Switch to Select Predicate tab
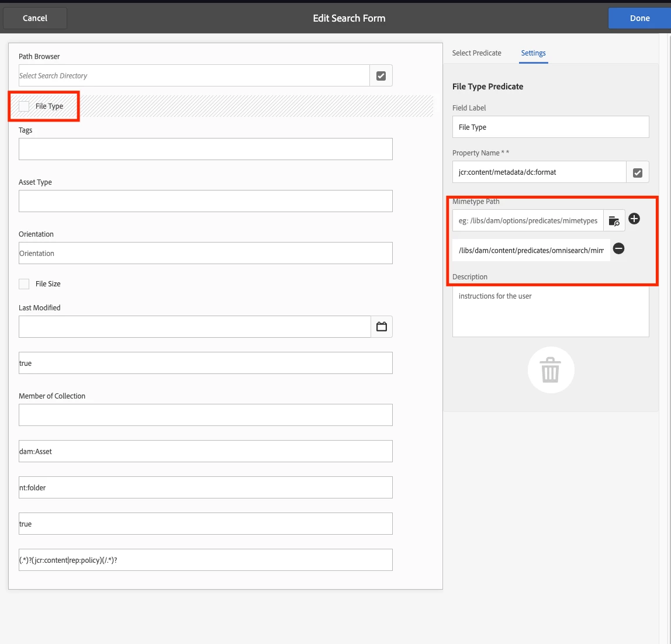This screenshot has width=671, height=644. [x=476, y=53]
